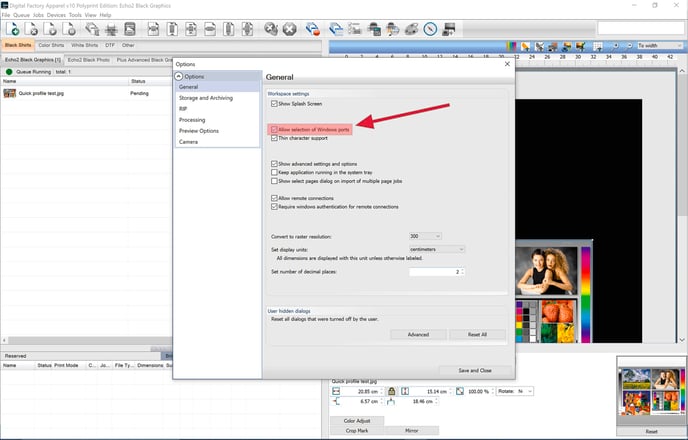This screenshot has width=688, height=440.
Task: Open the Devices menu
Action: click(56, 15)
